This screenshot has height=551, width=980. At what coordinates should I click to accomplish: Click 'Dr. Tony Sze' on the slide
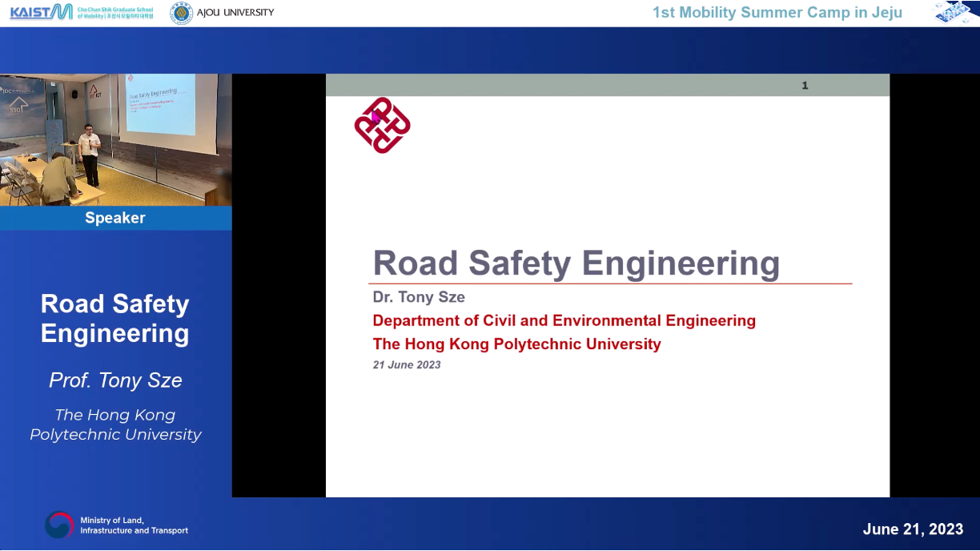(x=419, y=297)
